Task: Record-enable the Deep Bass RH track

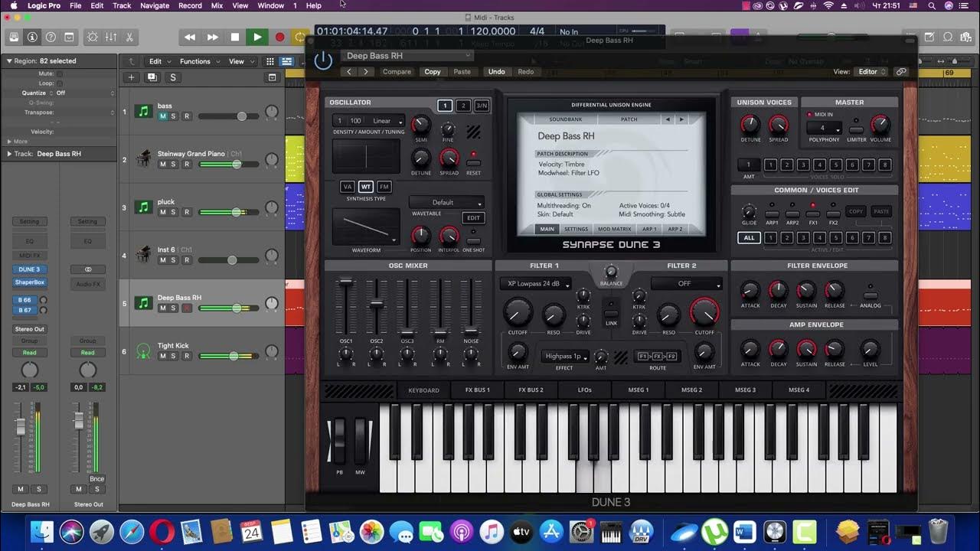Action: point(186,308)
